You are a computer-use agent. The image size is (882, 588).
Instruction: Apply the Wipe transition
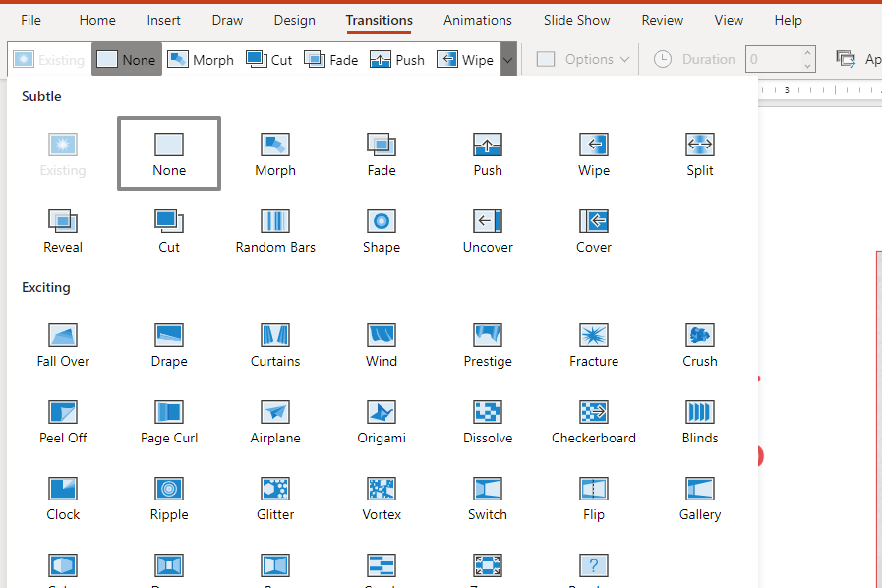point(593,152)
